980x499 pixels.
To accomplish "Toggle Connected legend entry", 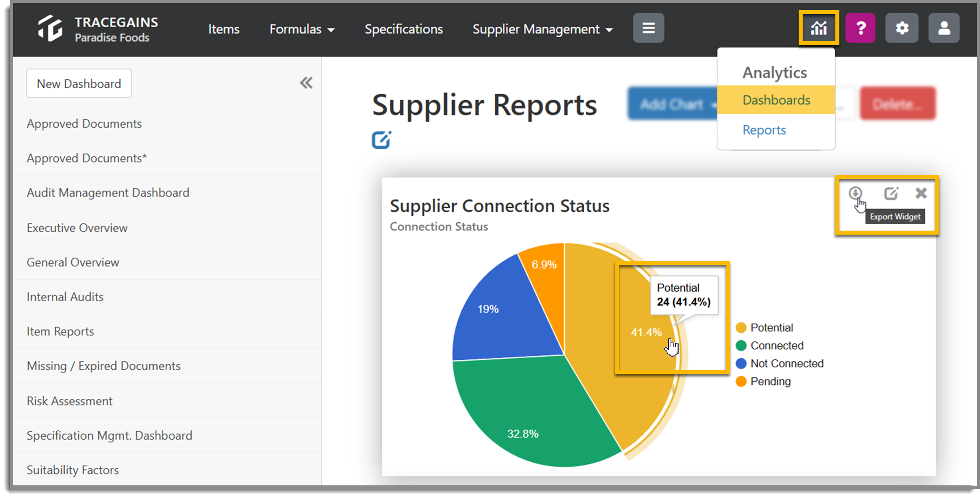I will tap(770, 346).
